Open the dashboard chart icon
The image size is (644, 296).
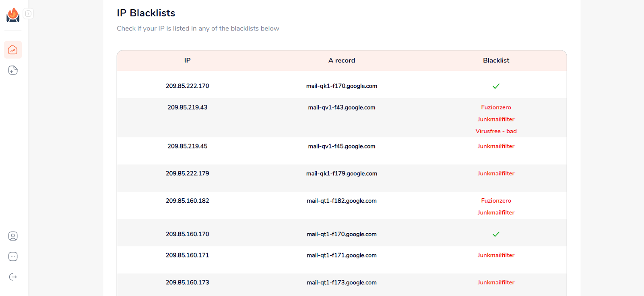click(13, 50)
